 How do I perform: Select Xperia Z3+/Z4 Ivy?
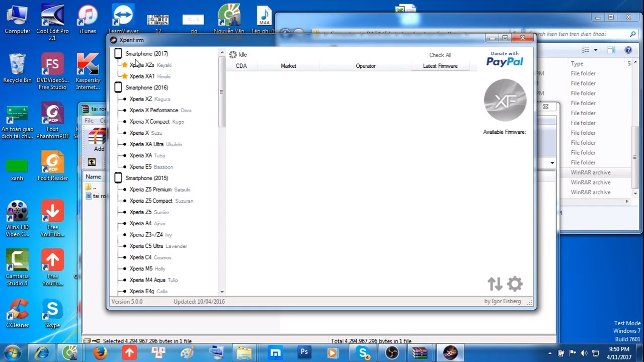coord(150,235)
